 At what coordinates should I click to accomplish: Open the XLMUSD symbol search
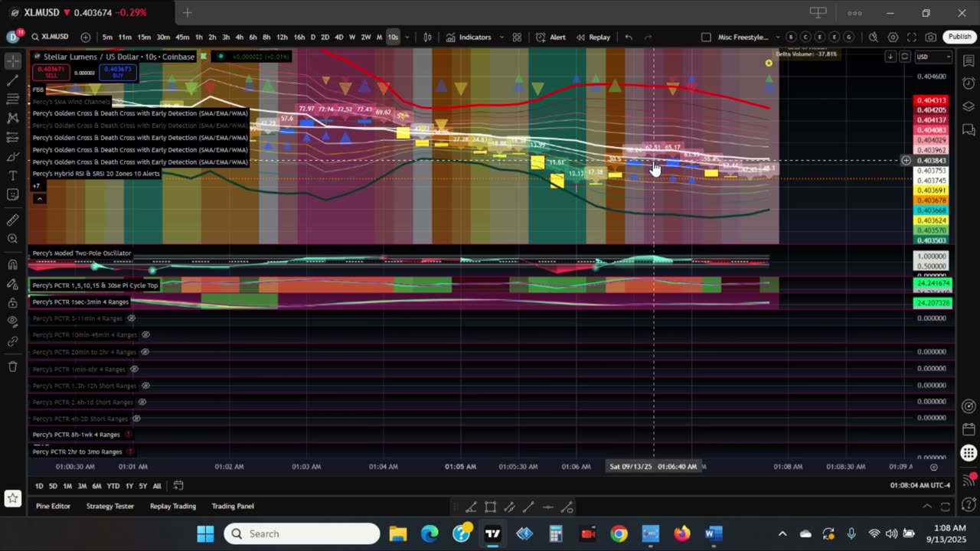click(x=50, y=37)
